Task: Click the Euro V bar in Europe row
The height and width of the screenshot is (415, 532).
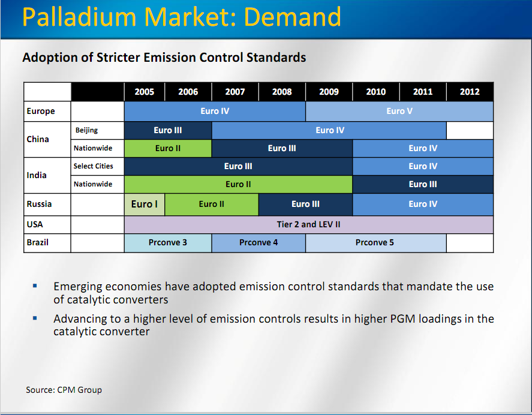Action: pyautogui.click(x=399, y=111)
